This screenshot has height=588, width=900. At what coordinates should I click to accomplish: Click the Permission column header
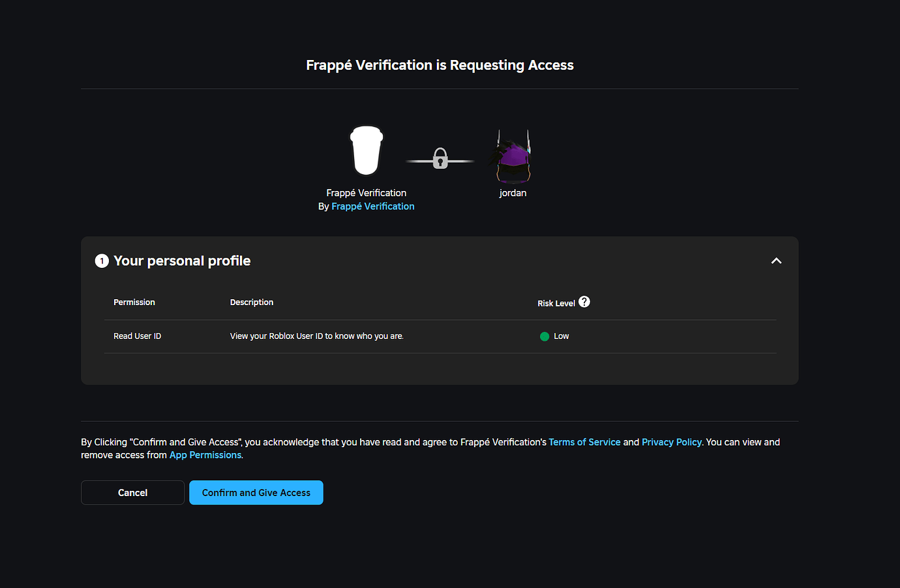[x=134, y=302]
